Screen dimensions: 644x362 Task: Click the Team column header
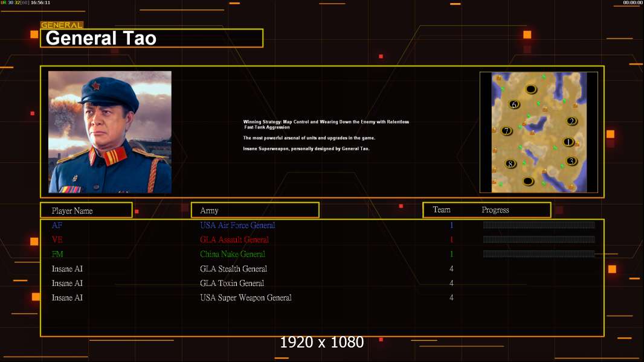tap(442, 210)
